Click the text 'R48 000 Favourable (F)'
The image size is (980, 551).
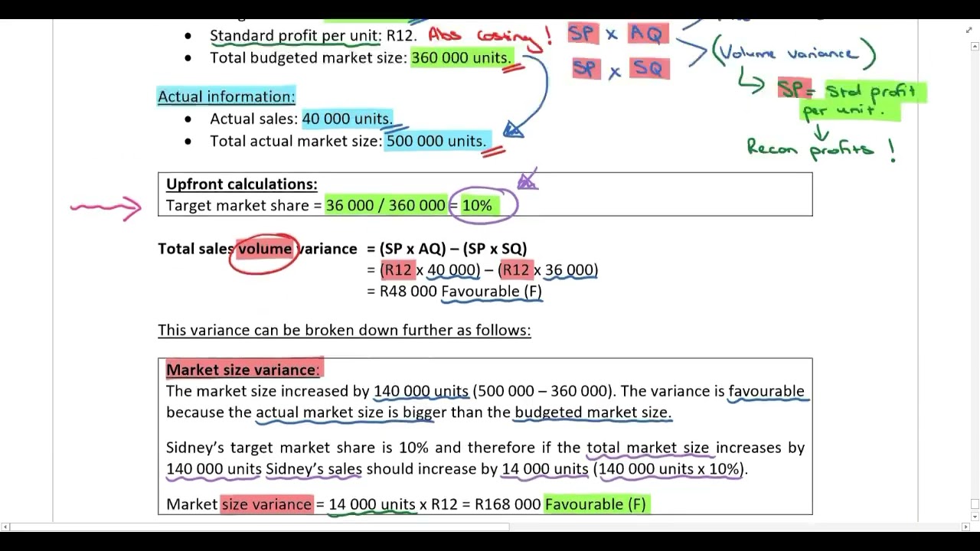coord(461,292)
